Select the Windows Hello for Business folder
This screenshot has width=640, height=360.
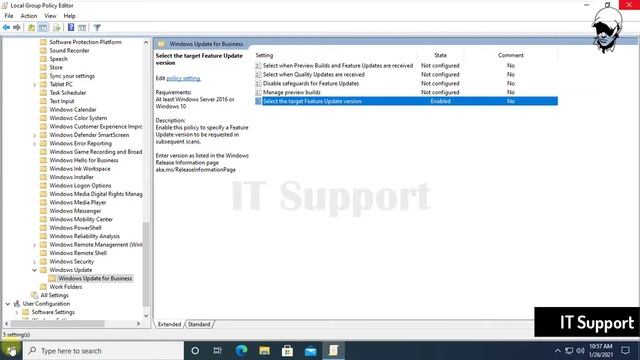coord(84,160)
